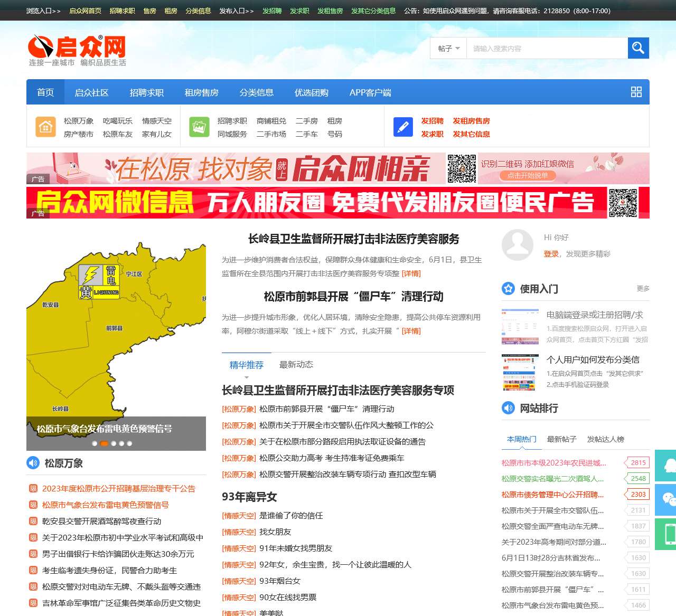The height and width of the screenshot is (616, 676).
Task: Expand the 浏览入口>> menu in top bar
Action: [43, 11]
